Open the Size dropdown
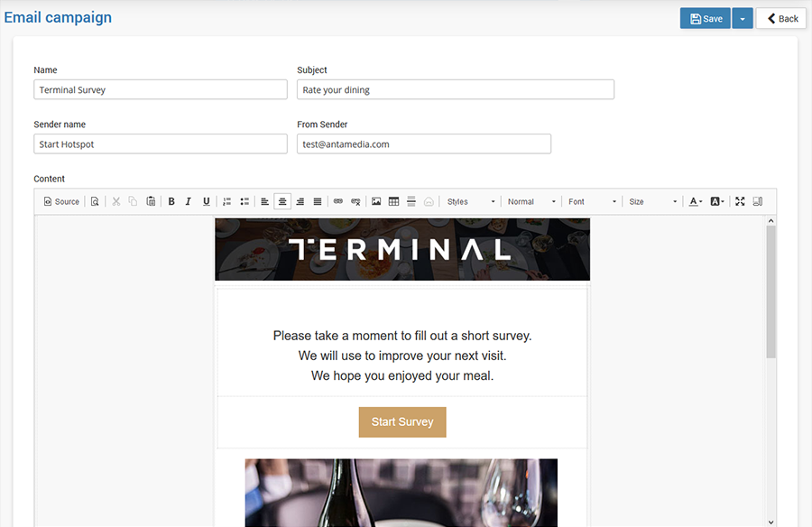This screenshot has height=527, width=812. click(651, 201)
